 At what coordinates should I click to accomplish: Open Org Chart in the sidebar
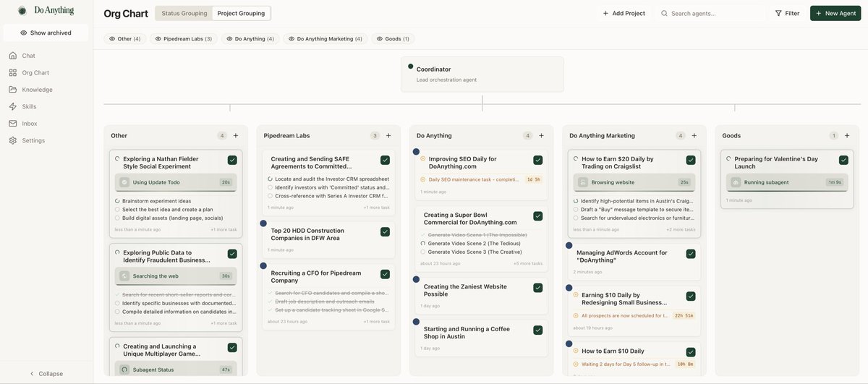[x=35, y=72]
